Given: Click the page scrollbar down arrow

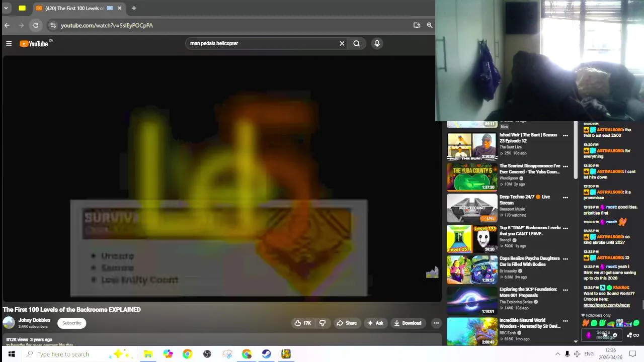Looking at the screenshot, I should pyautogui.click(x=576, y=341).
